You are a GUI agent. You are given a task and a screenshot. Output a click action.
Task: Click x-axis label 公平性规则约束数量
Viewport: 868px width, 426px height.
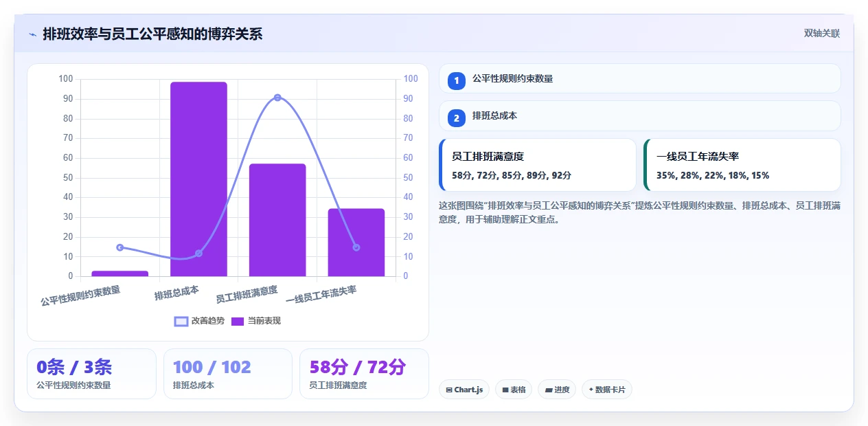(81, 296)
